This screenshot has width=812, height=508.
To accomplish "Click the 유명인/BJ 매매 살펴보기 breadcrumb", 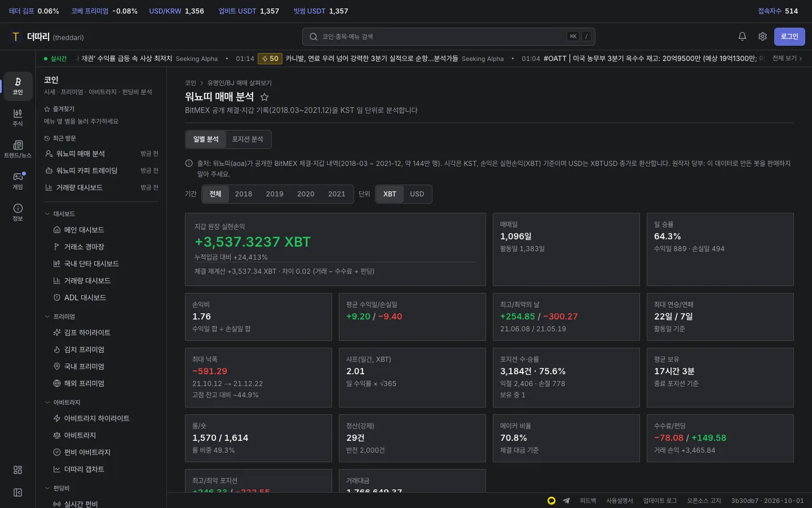I will (x=240, y=83).
